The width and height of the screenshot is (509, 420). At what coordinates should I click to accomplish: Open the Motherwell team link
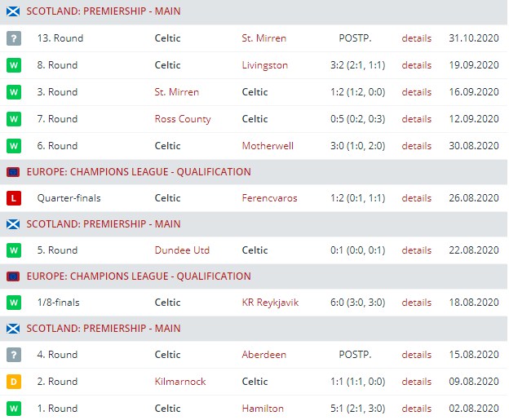pyautogui.click(x=268, y=146)
